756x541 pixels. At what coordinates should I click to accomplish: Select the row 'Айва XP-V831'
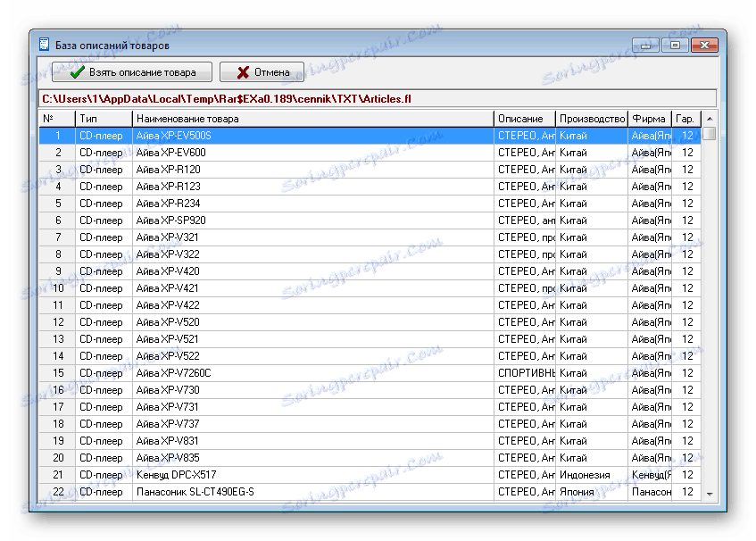370,441
